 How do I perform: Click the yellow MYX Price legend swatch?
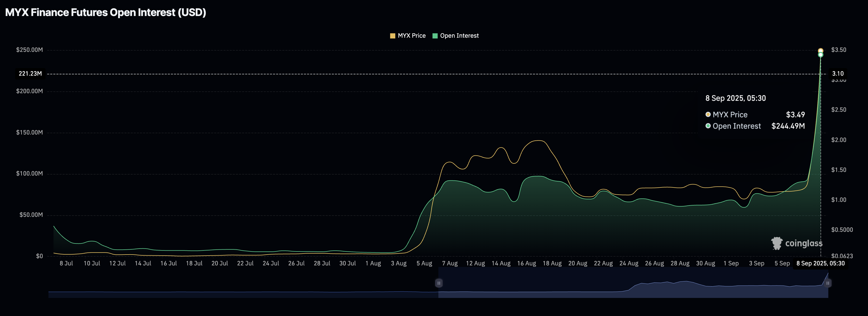(392, 36)
